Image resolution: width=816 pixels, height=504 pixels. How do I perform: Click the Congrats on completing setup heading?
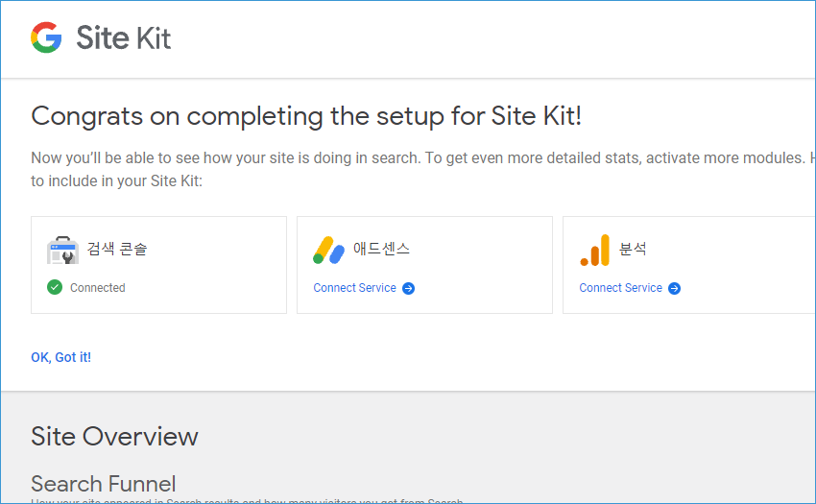coord(306,116)
